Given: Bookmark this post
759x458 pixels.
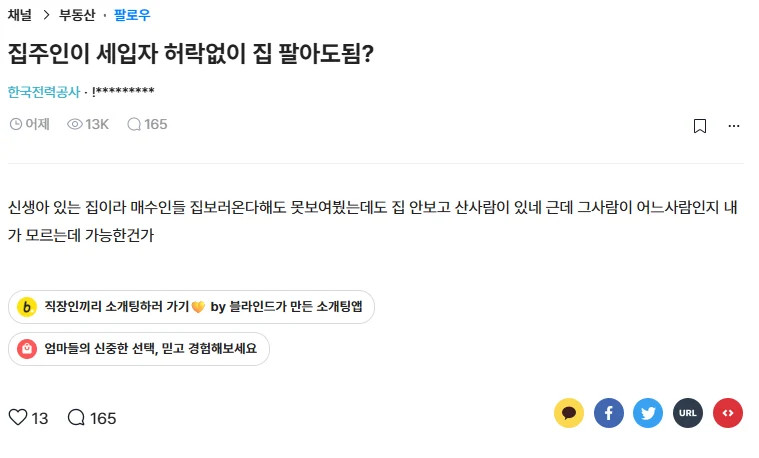Looking at the screenshot, I should tap(700, 126).
